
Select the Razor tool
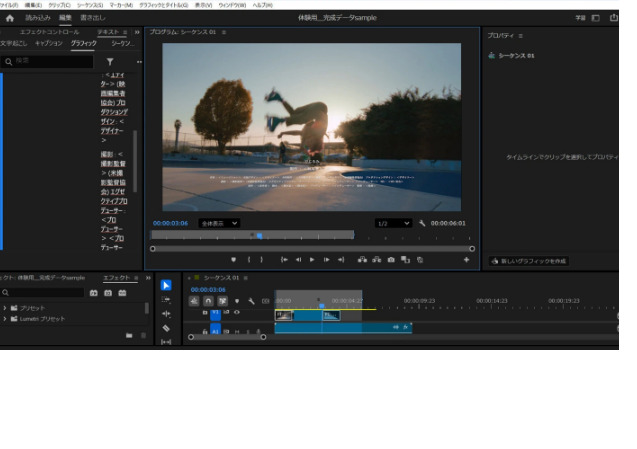click(x=166, y=327)
